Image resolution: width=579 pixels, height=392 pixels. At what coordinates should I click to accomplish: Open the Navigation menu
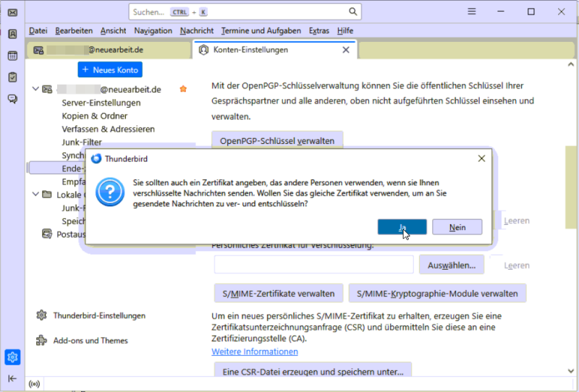153,30
